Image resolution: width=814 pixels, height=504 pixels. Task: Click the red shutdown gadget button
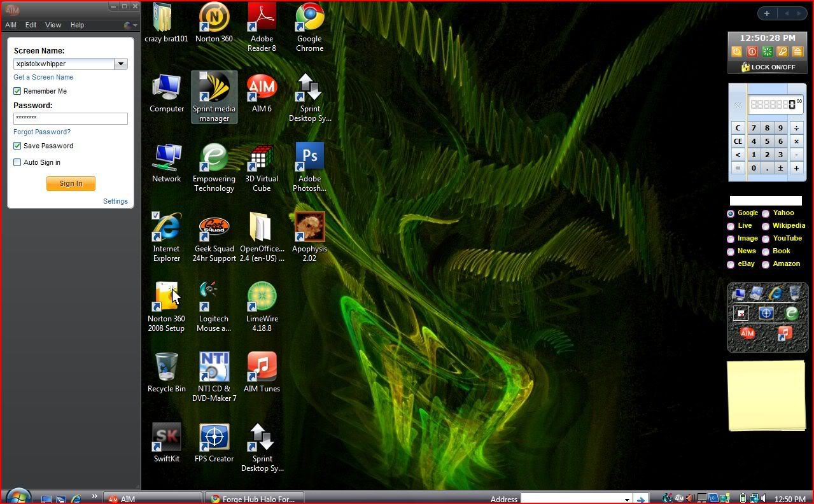(752, 52)
